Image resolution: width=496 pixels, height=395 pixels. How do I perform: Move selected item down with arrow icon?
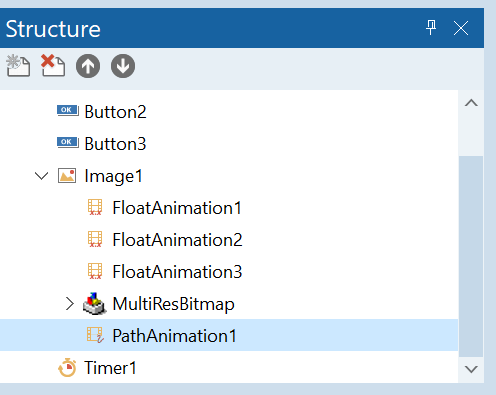click(x=123, y=66)
